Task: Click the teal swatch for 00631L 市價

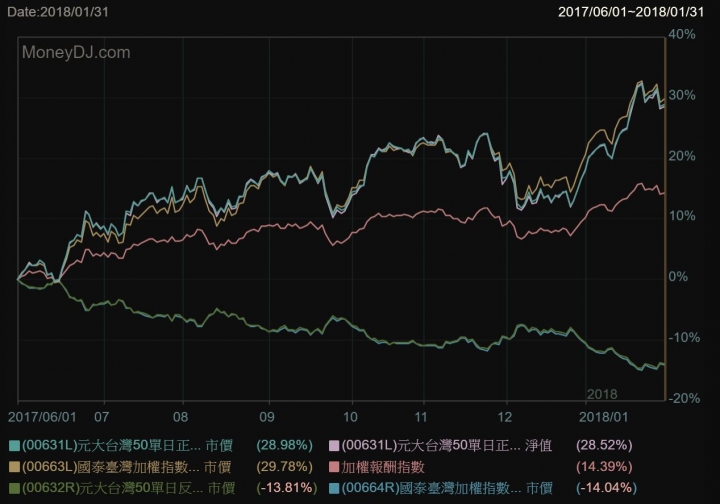Action: point(14,446)
